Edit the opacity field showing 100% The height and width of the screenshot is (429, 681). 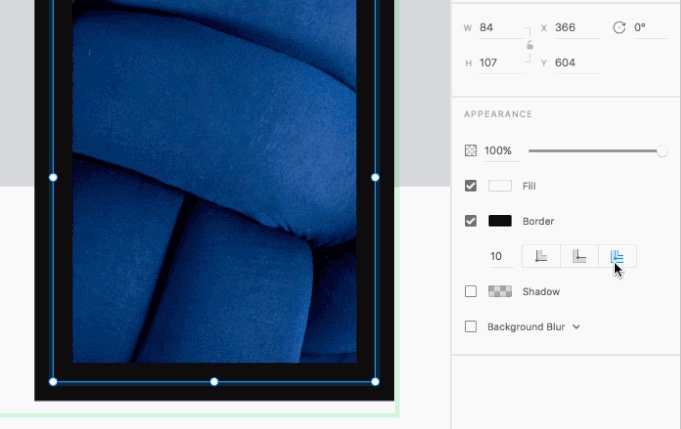click(x=502, y=151)
